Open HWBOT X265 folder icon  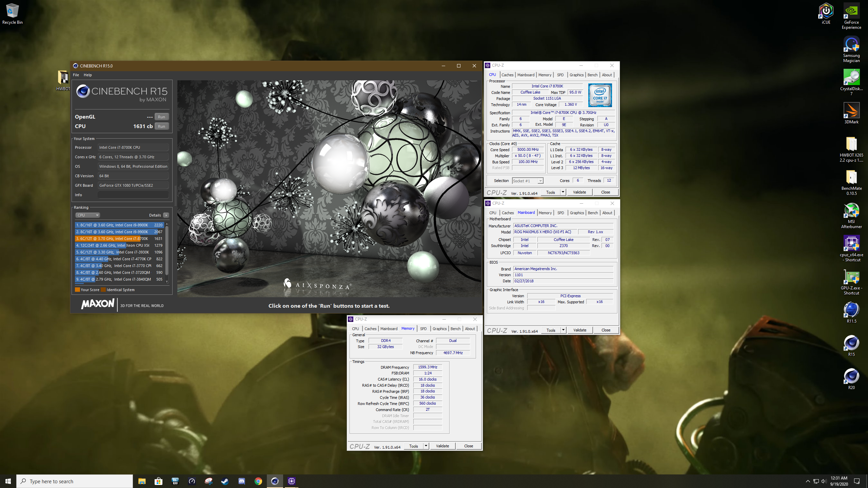point(851,149)
